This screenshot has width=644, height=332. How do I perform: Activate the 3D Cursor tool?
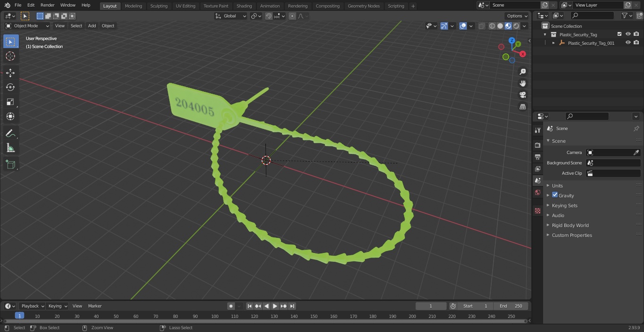pos(11,56)
